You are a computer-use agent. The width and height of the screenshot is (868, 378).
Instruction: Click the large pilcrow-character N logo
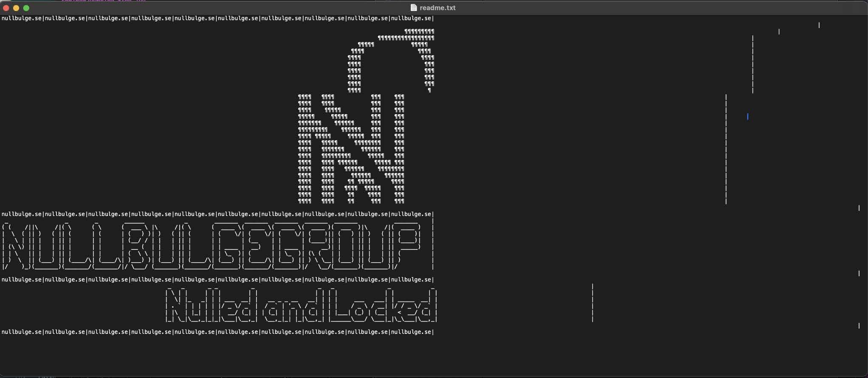click(x=351, y=149)
